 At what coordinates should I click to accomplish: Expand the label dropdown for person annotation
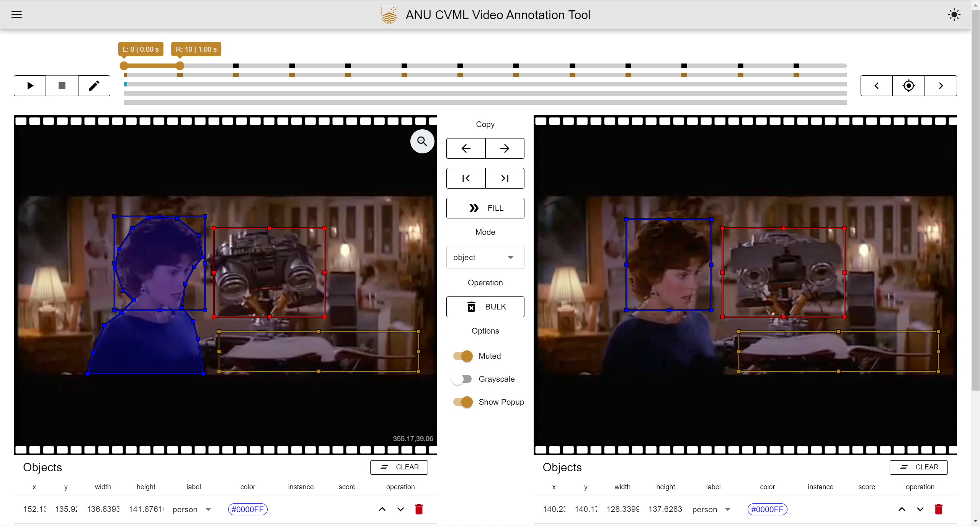point(208,509)
